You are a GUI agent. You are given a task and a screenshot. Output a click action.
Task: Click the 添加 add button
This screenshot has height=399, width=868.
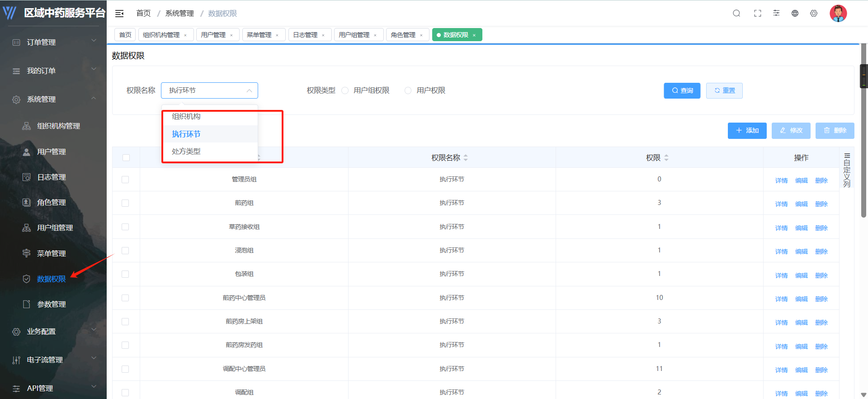(x=747, y=130)
